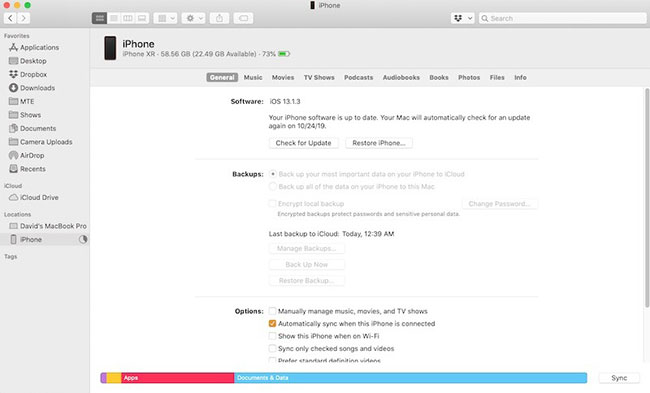Click the Sync button

[619, 378]
